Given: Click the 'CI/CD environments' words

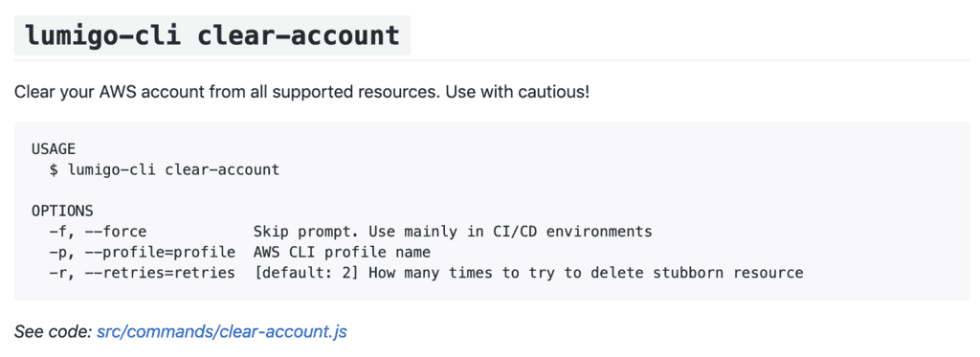Looking at the screenshot, I should click(568, 232).
